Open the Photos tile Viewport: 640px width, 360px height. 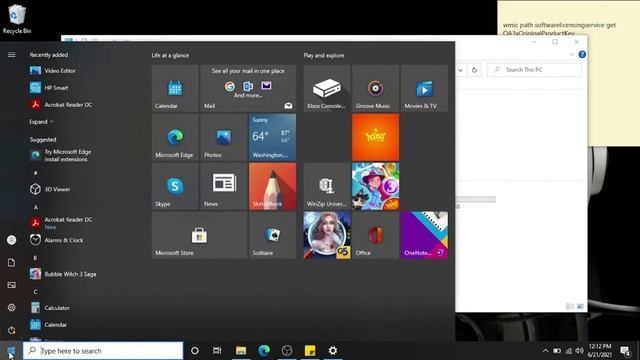pos(224,137)
